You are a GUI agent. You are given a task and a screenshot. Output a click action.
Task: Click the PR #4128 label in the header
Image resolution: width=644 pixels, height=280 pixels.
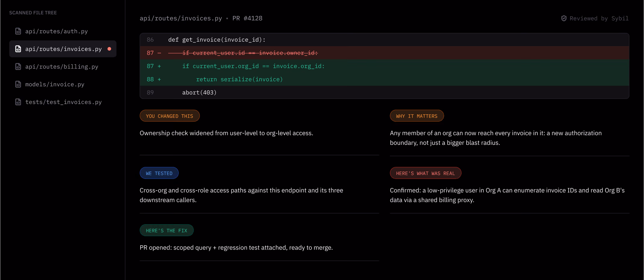(x=247, y=18)
